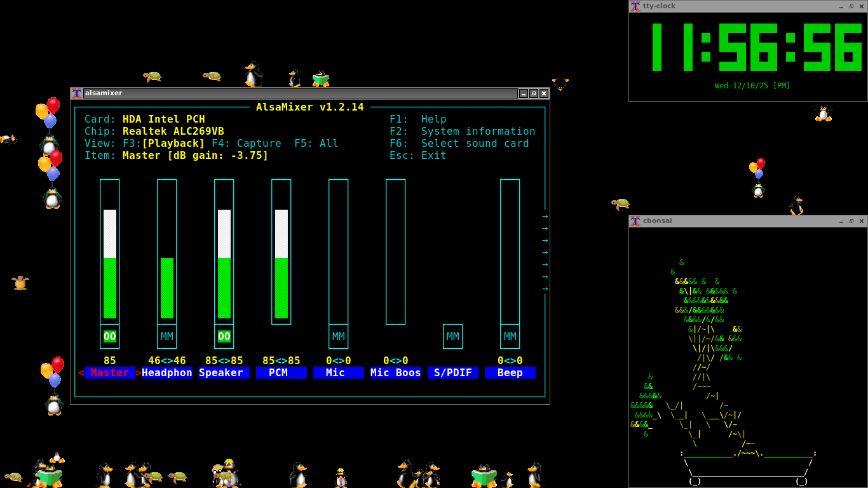
Task: Click the large green clock digits
Action: coord(757,47)
